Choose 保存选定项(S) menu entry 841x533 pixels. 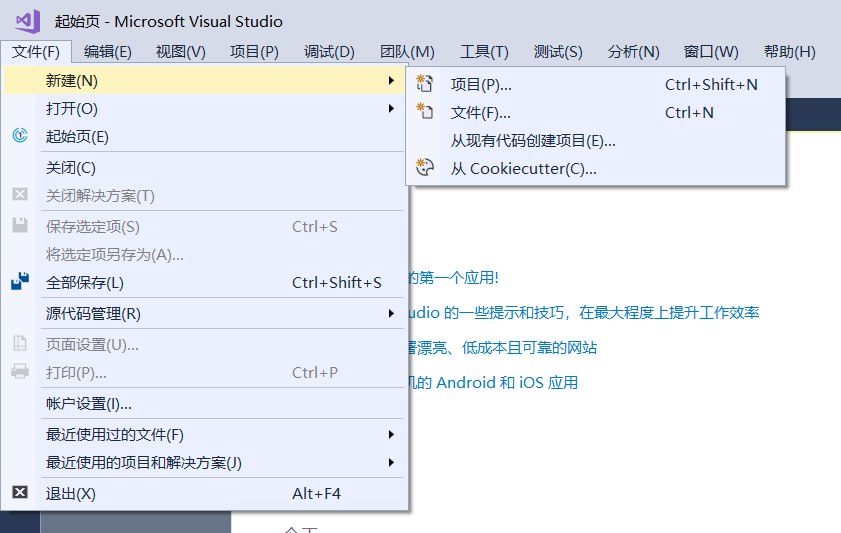click(x=204, y=227)
